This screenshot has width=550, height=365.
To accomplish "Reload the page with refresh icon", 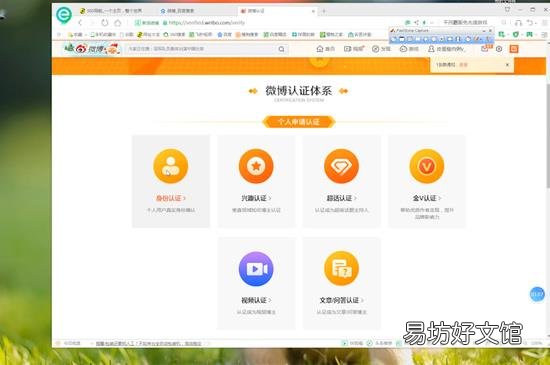I will pos(105,23).
